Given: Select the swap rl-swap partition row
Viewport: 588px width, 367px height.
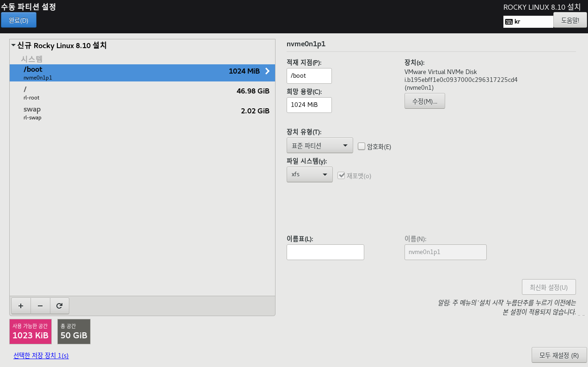Looking at the screenshot, I should (142, 112).
